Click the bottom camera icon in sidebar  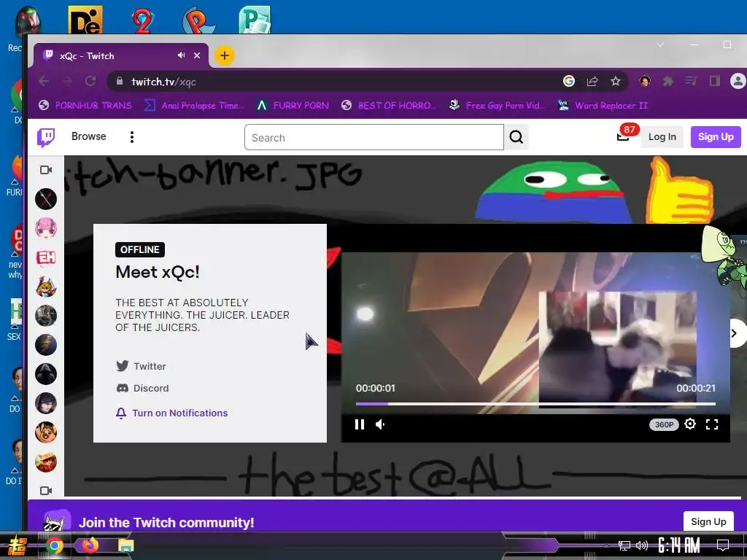coord(46,491)
